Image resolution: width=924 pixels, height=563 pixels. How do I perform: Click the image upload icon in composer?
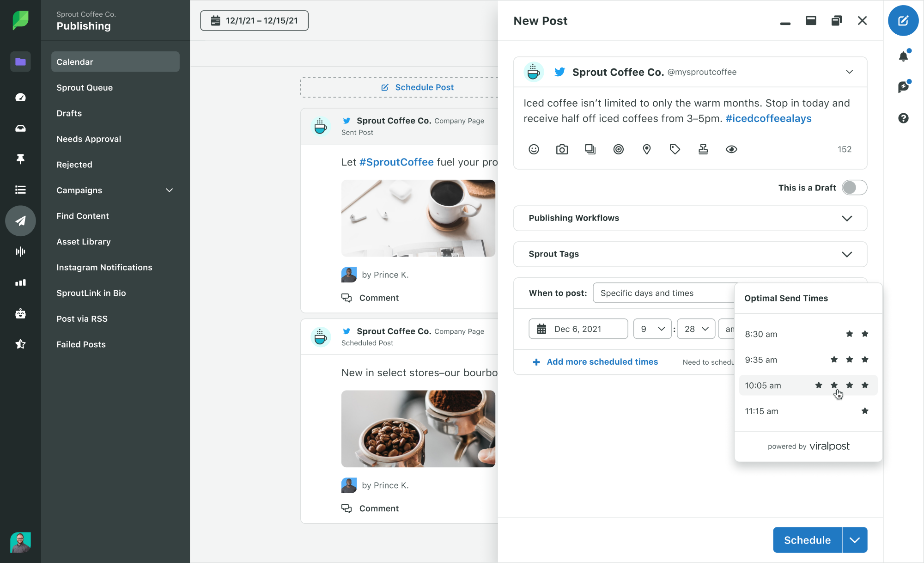click(x=562, y=149)
